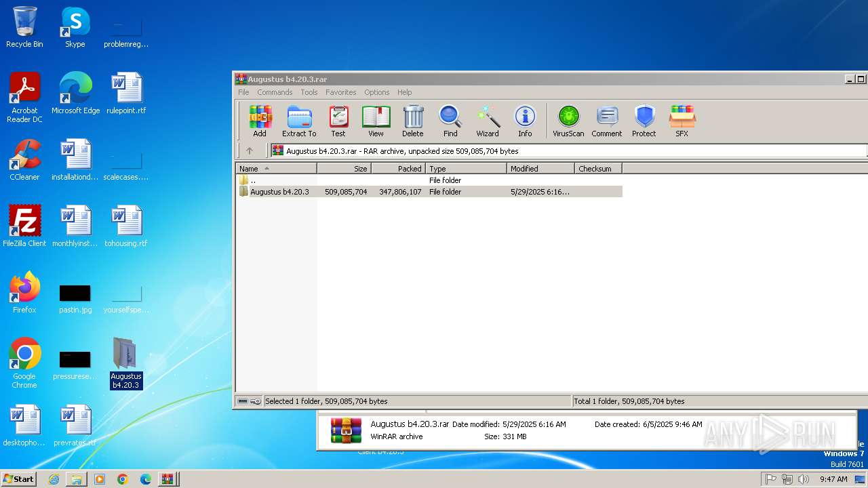Screen dimensions: 868x488
Task: Run the Test archive tool
Action: (338, 121)
